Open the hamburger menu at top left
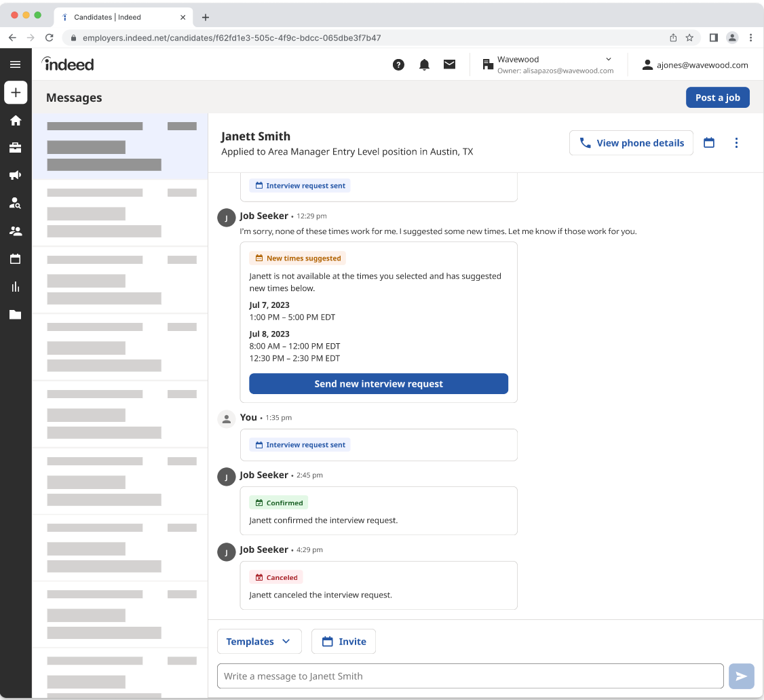Screen dimensions: 764x700 point(16,64)
